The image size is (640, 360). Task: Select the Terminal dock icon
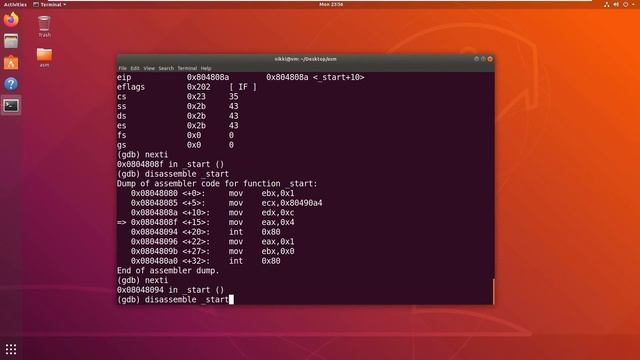pyautogui.click(x=11, y=106)
